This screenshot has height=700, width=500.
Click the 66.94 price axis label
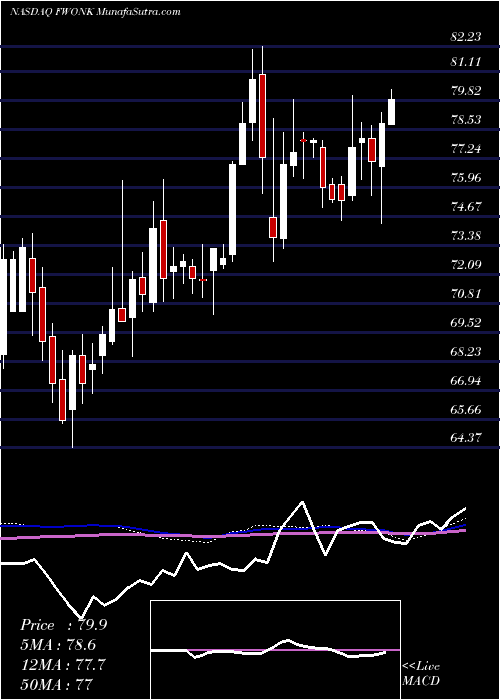pyautogui.click(x=466, y=381)
